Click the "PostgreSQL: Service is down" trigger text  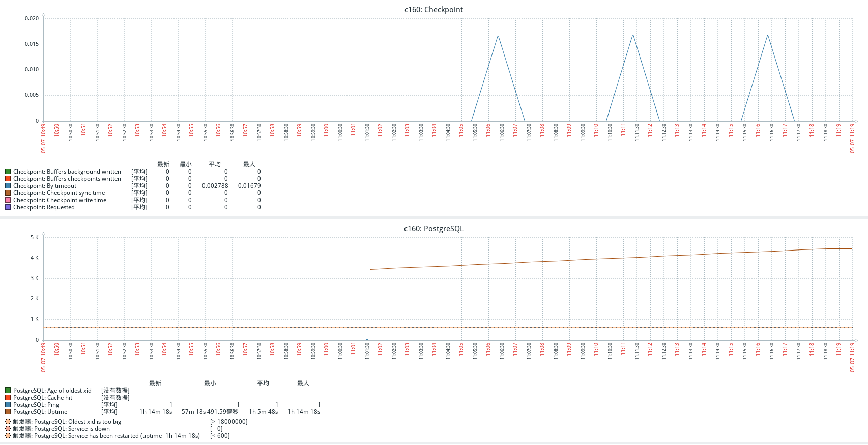tap(72, 429)
